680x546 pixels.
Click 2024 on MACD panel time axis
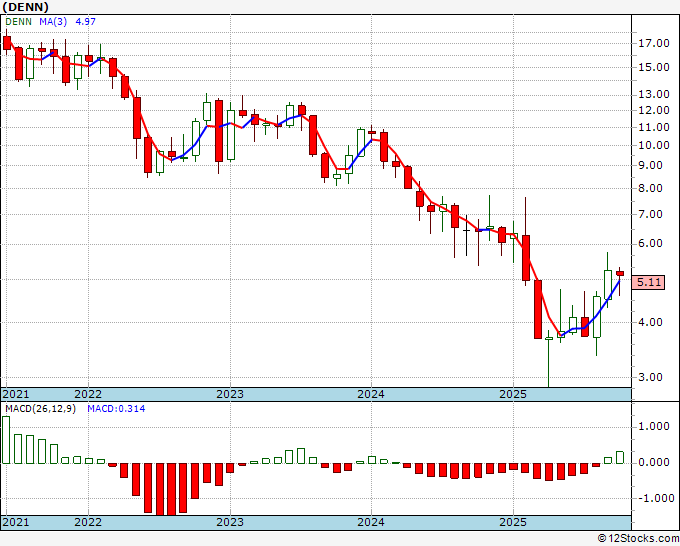[371, 522]
